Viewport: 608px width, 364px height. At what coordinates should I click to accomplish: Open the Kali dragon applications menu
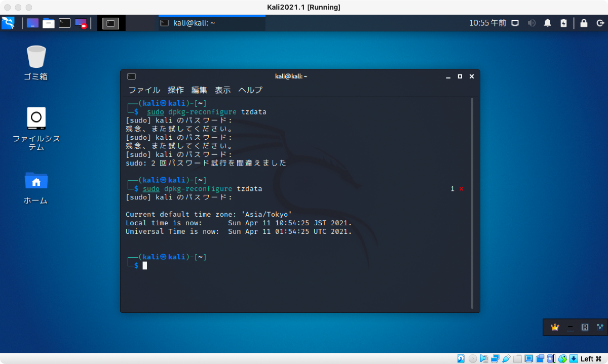[x=8, y=23]
